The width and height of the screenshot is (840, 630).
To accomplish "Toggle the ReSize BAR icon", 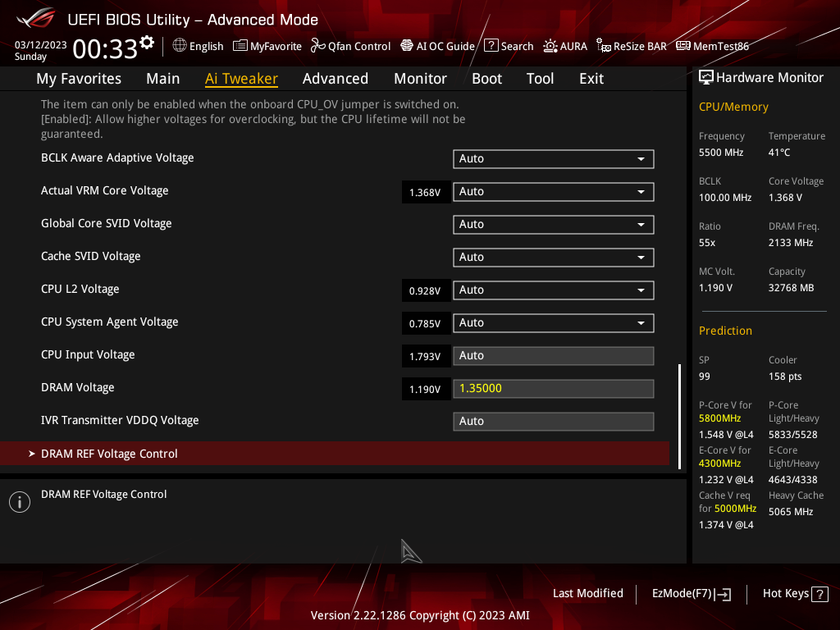I will 604,46.
